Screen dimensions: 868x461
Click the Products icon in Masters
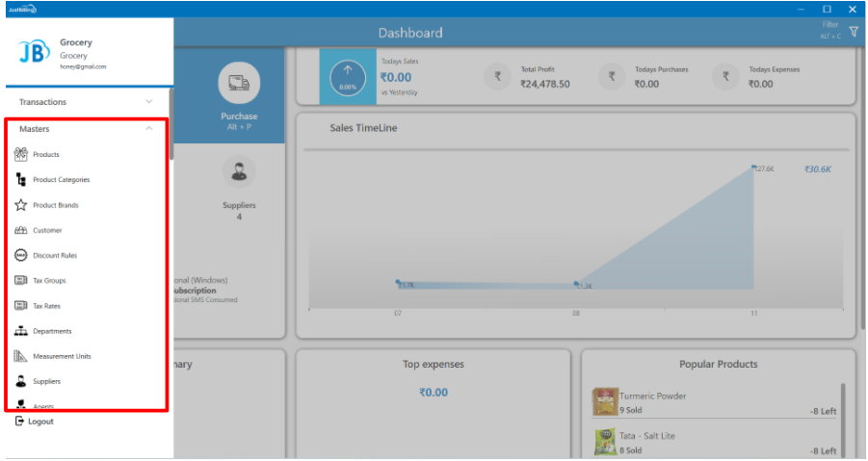[x=20, y=154]
